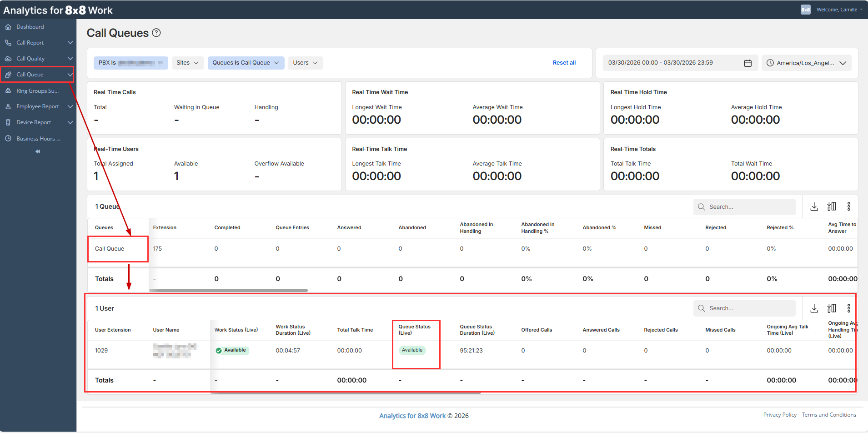Image resolution: width=868 pixels, height=433 pixels.
Task: Open the date range calendar icon
Action: (x=748, y=63)
